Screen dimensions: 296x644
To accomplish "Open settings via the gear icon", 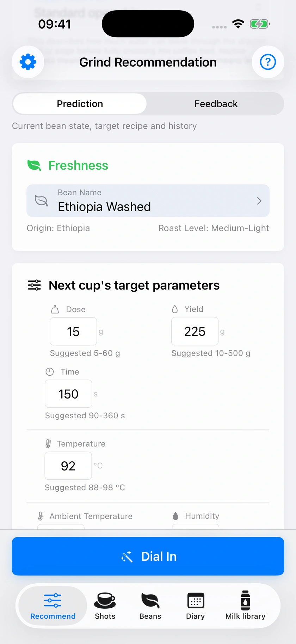I will (x=28, y=62).
